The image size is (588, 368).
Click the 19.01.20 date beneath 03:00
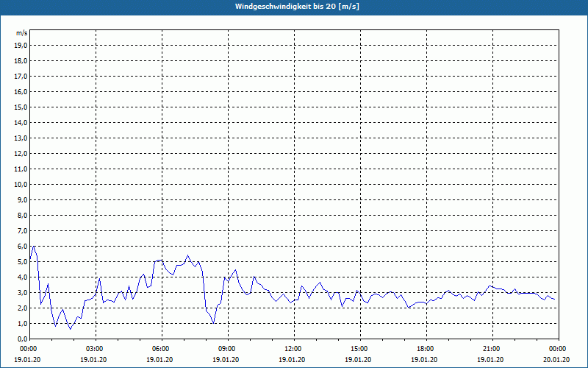pos(93,360)
